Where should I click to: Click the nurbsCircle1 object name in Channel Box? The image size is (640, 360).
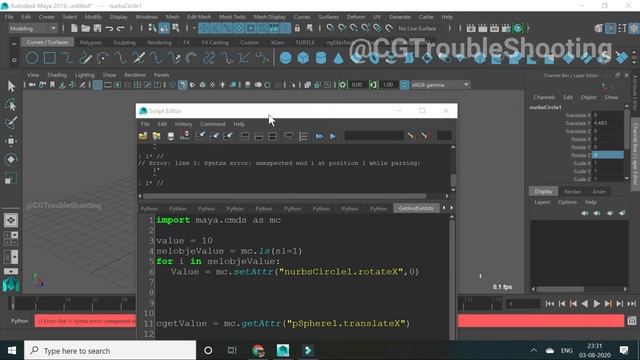[545, 107]
